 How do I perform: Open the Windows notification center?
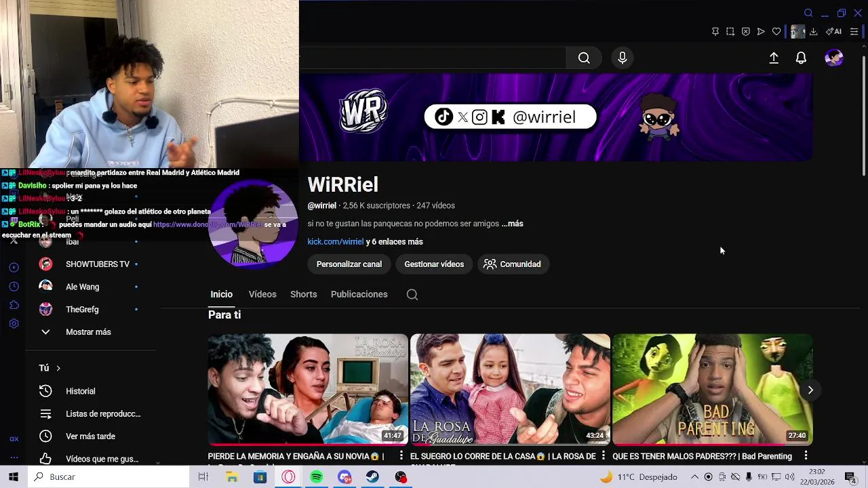coord(850,477)
